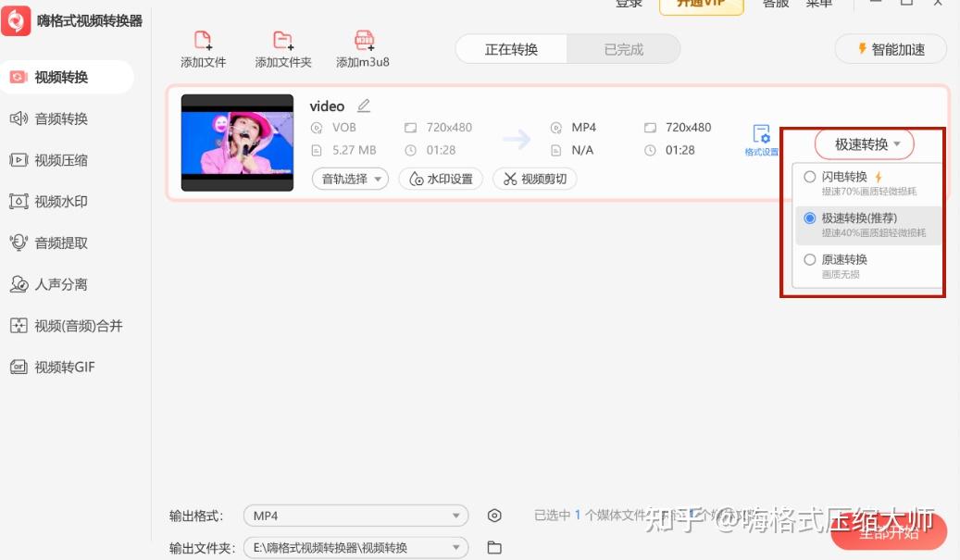This screenshot has height=560, width=960.
Task: Click the 添加m3u8 icon
Action: click(362, 46)
